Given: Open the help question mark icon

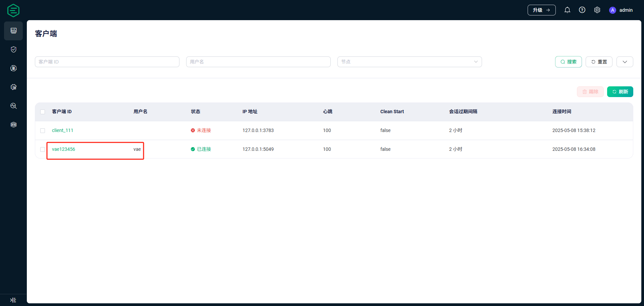Looking at the screenshot, I should (x=582, y=10).
